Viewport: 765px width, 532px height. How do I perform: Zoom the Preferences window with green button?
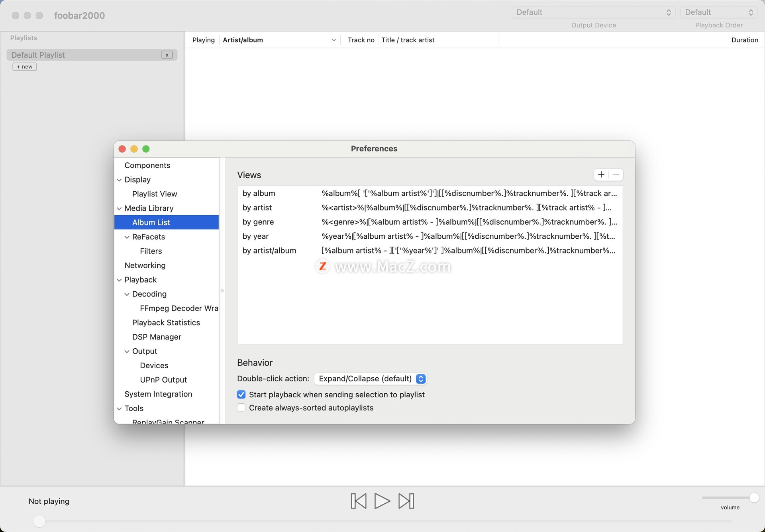(146, 149)
